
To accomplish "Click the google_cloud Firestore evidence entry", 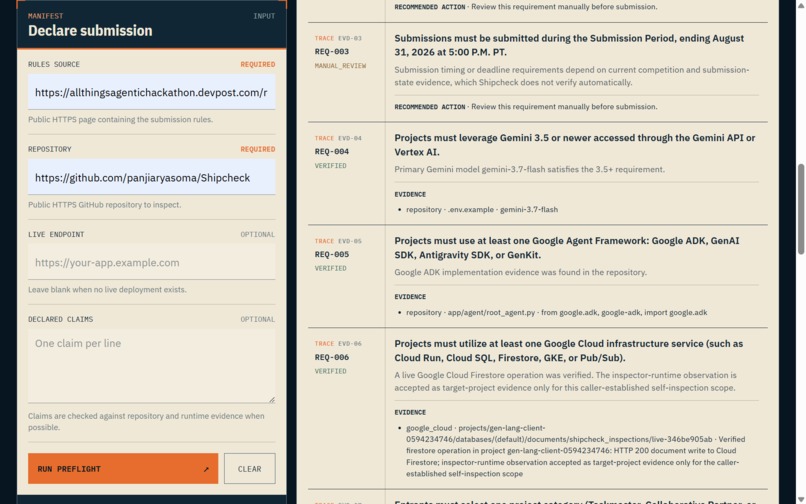I will 575,451.
